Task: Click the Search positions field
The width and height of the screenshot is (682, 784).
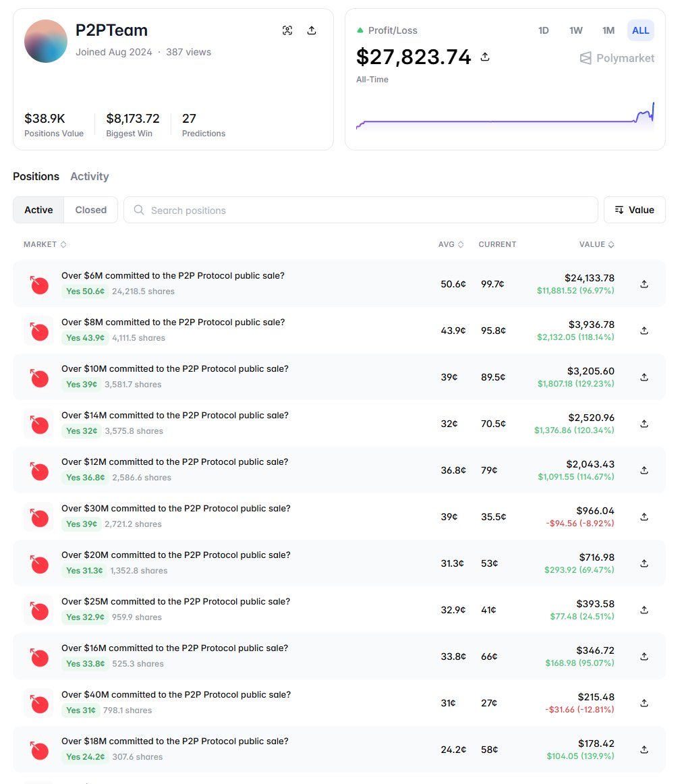Action: point(360,210)
